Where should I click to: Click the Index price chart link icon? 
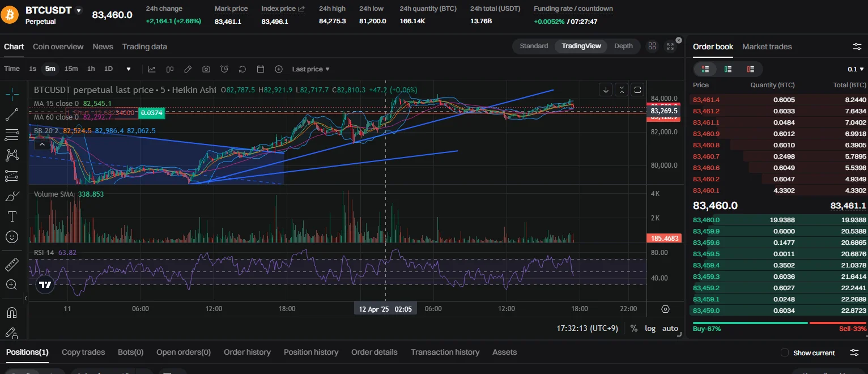(x=301, y=9)
